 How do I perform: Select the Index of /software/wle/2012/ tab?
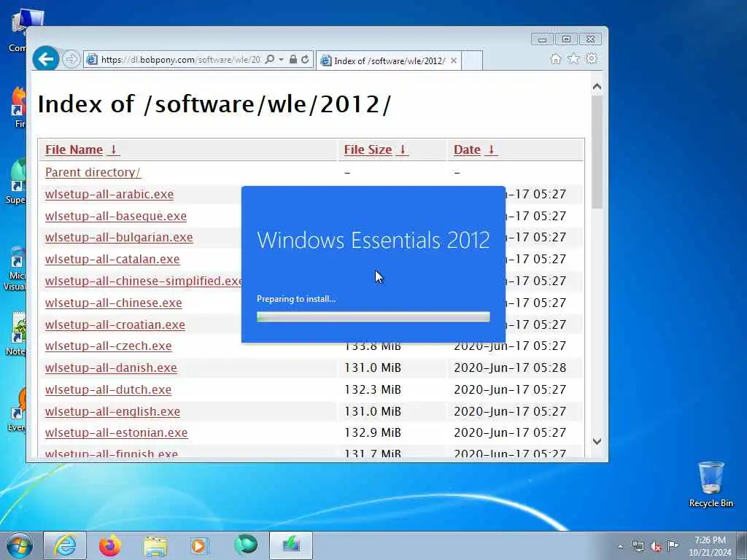point(389,61)
